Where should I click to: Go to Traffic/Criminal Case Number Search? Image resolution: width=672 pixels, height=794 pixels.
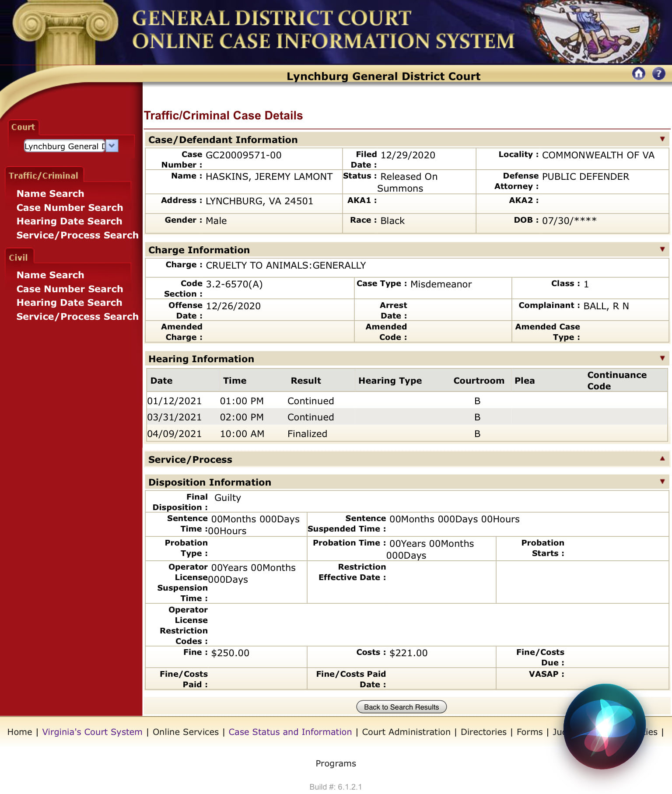pyautogui.click(x=70, y=207)
